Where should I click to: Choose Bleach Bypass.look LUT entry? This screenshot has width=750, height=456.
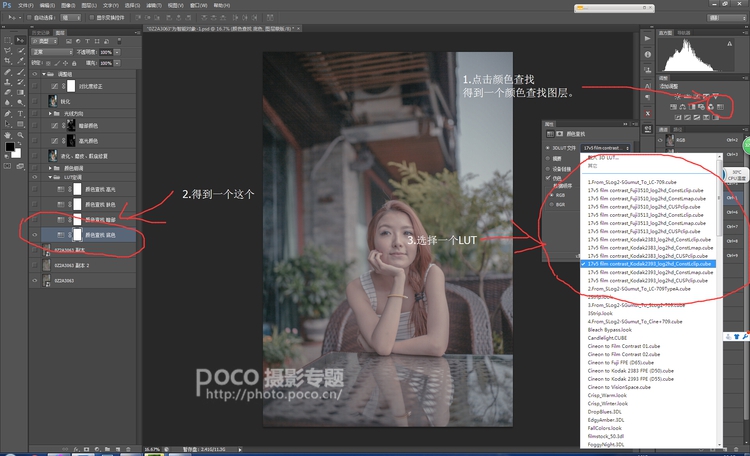pyautogui.click(x=648, y=330)
